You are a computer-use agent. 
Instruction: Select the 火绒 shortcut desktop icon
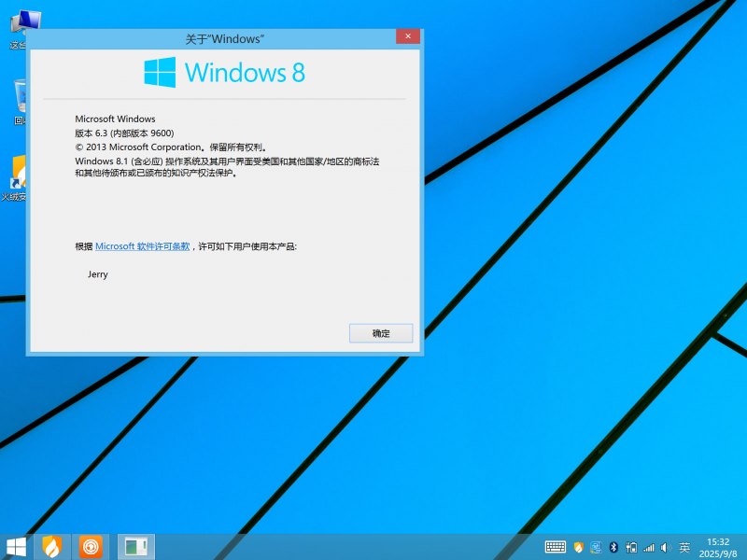click(14, 177)
